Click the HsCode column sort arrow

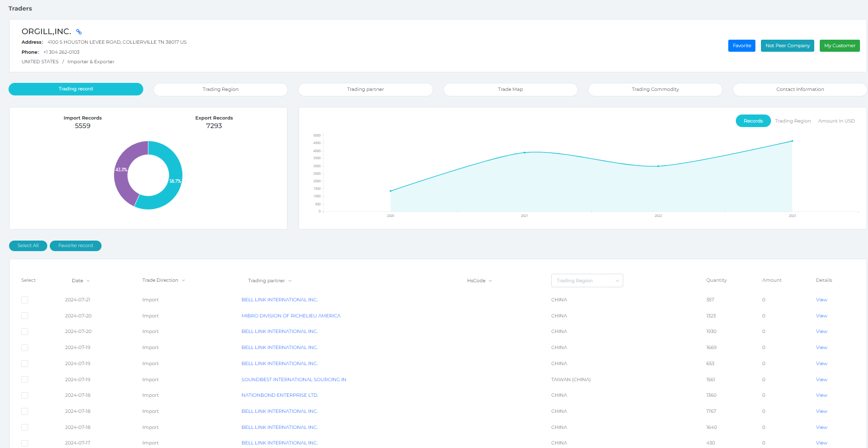pos(490,281)
